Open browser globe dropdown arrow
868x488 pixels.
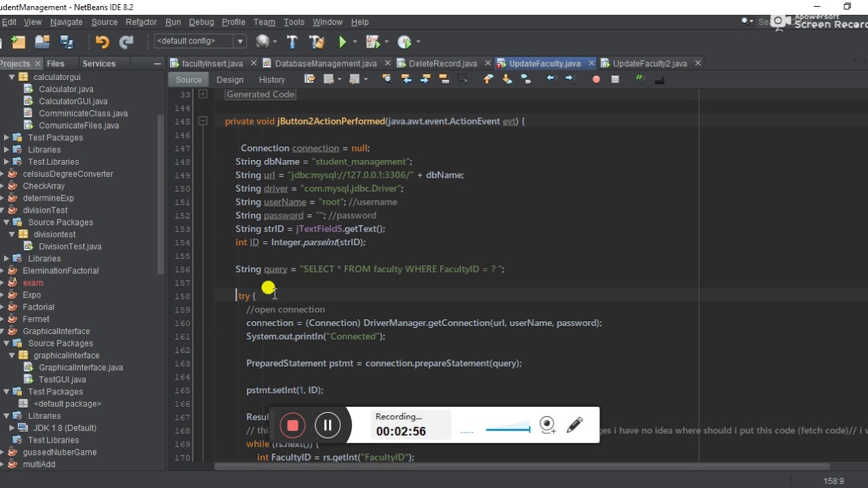[x=275, y=42]
